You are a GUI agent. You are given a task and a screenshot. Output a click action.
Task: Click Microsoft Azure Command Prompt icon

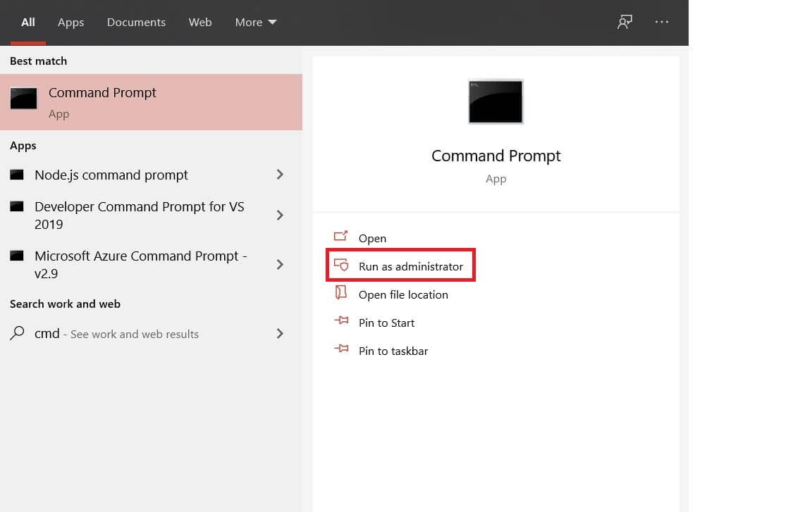[17, 256]
